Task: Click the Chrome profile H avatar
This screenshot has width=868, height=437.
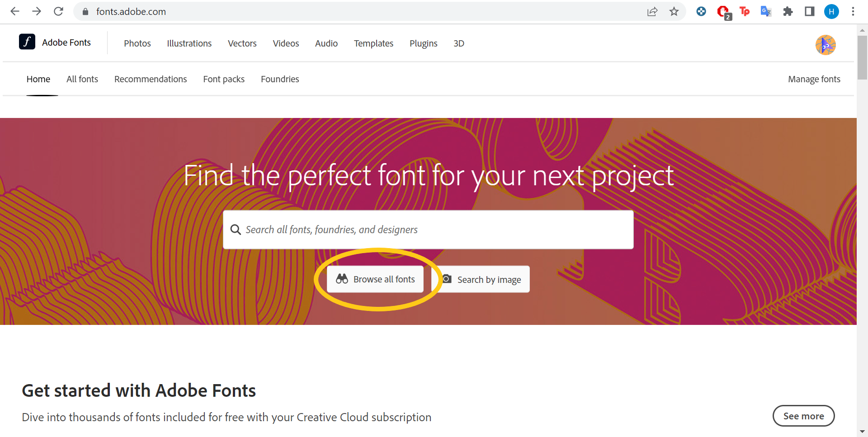Action: [x=831, y=12]
